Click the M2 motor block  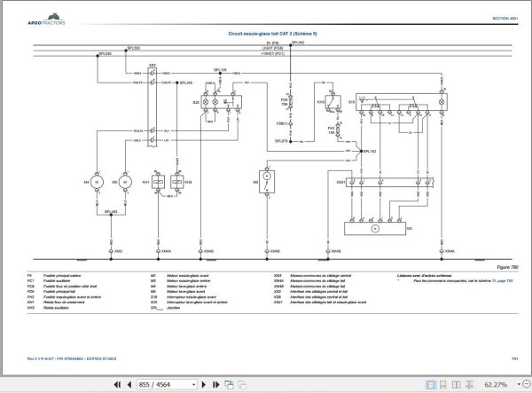(x=375, y=229)
